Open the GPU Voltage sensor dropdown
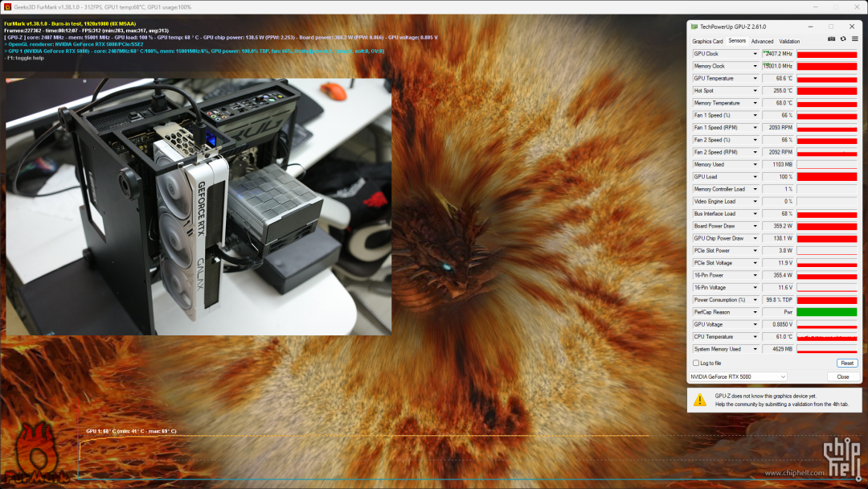 [x=755, y=324]
